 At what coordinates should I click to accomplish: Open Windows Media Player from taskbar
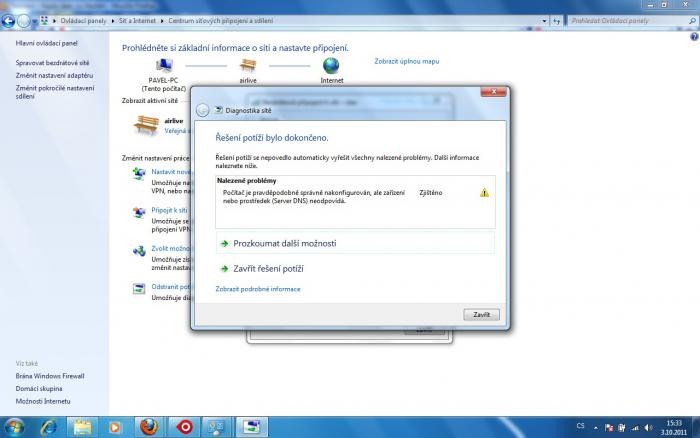click(x=115, y=427)
